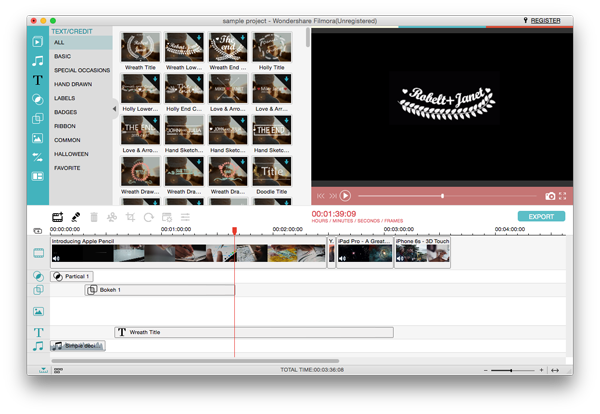
Task: Open the Transitions icon in sidebar
Action: (38, 157)
